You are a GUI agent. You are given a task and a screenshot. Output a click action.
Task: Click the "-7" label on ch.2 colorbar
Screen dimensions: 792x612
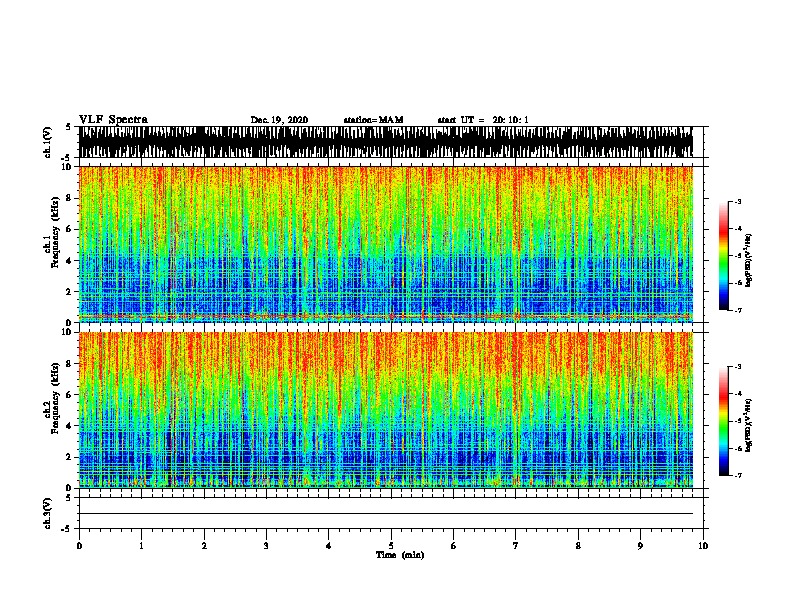pyautogui.click(x=737, y=476)
